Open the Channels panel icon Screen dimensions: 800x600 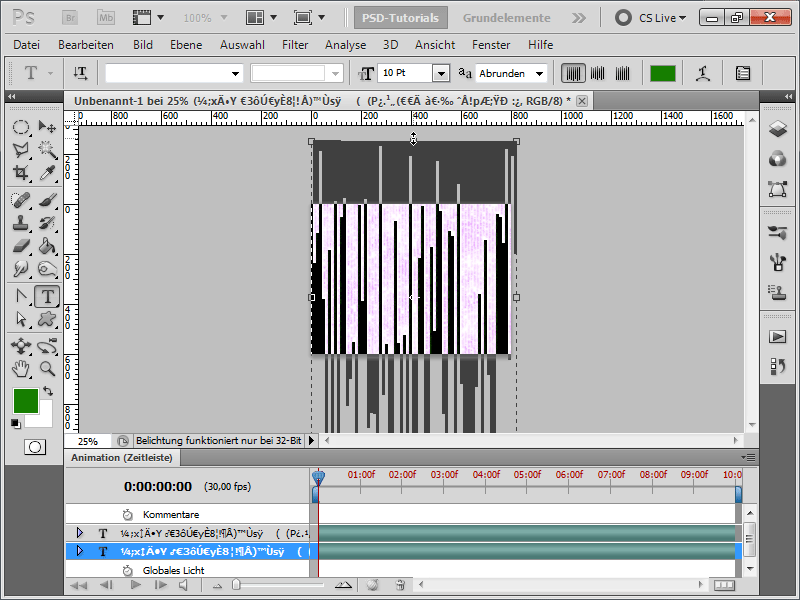pos(778,159)
